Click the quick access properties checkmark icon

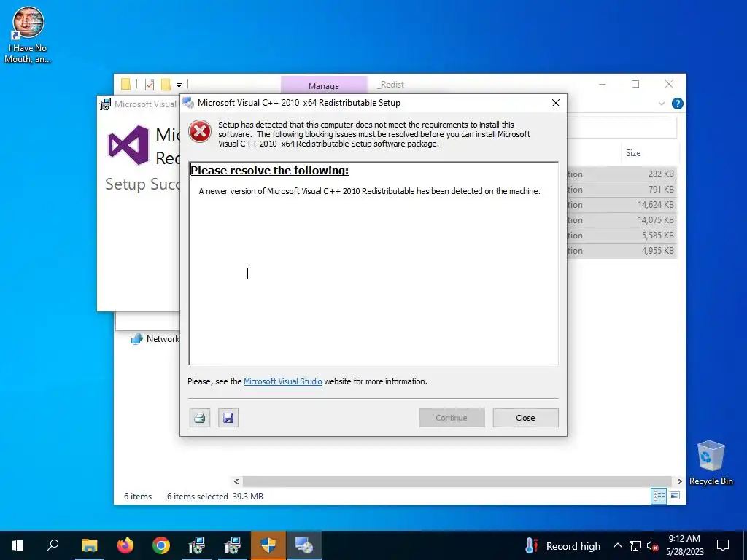150,85
